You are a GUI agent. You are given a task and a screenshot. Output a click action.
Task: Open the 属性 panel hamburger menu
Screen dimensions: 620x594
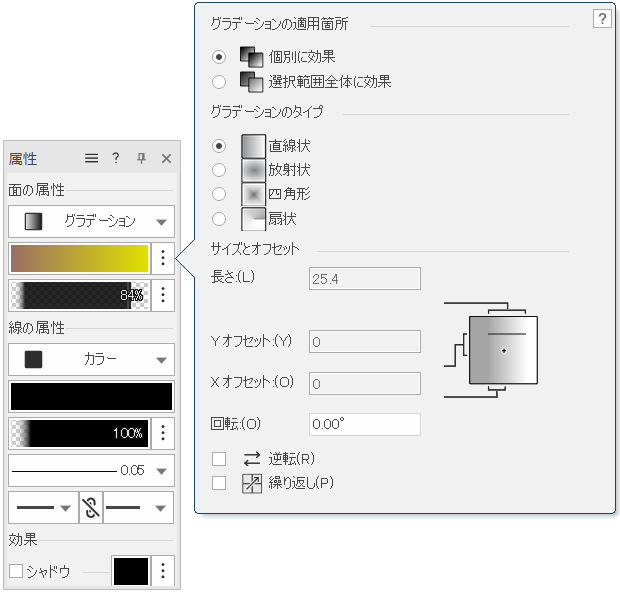(91, 158)
